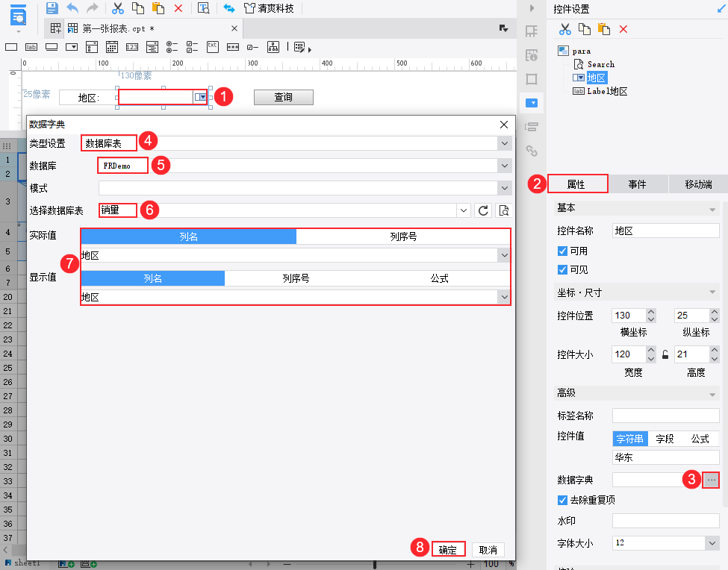
Task: Switch to the 移动端 tab
Action: (x=698, y=184)
